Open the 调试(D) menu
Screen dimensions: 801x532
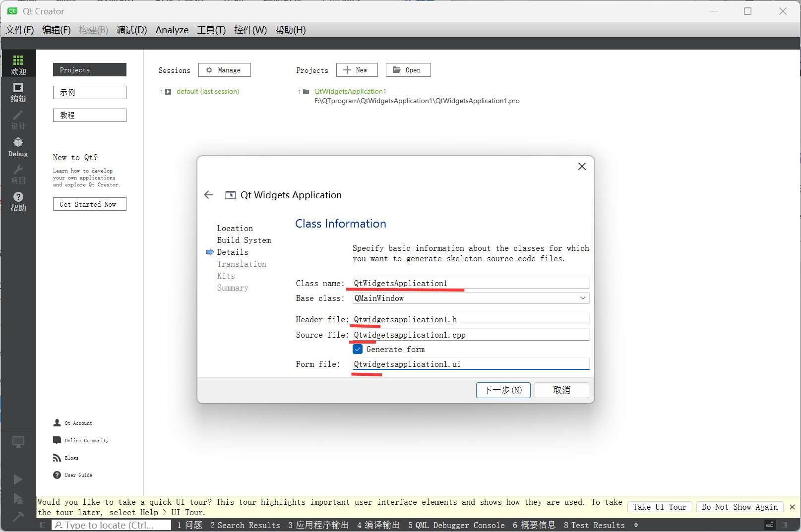click(132, 30)
